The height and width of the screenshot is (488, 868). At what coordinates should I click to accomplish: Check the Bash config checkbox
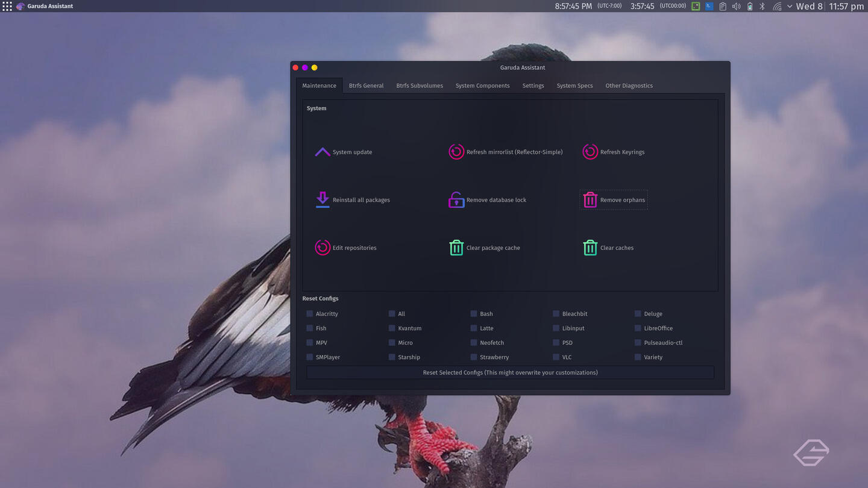[474, 313]
